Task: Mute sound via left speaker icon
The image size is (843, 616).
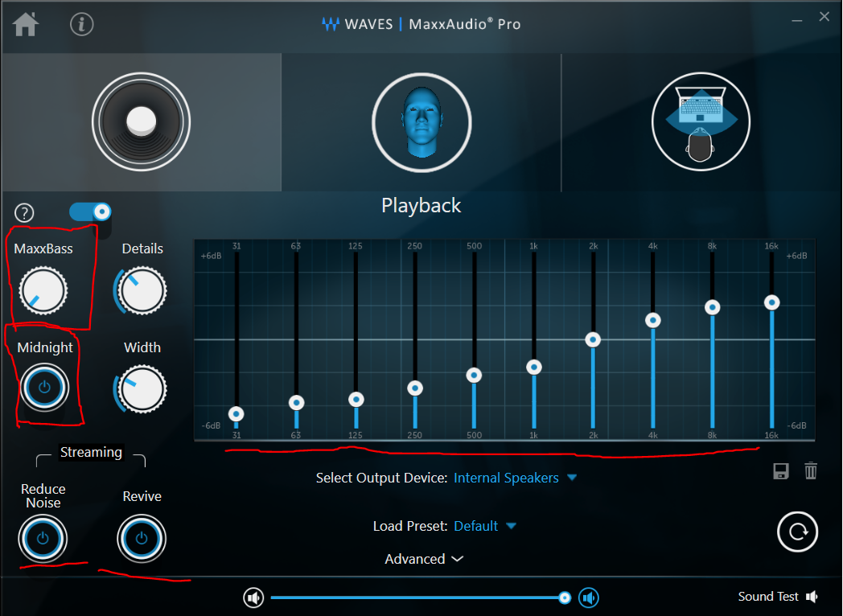Action: [x=253, y=598]
